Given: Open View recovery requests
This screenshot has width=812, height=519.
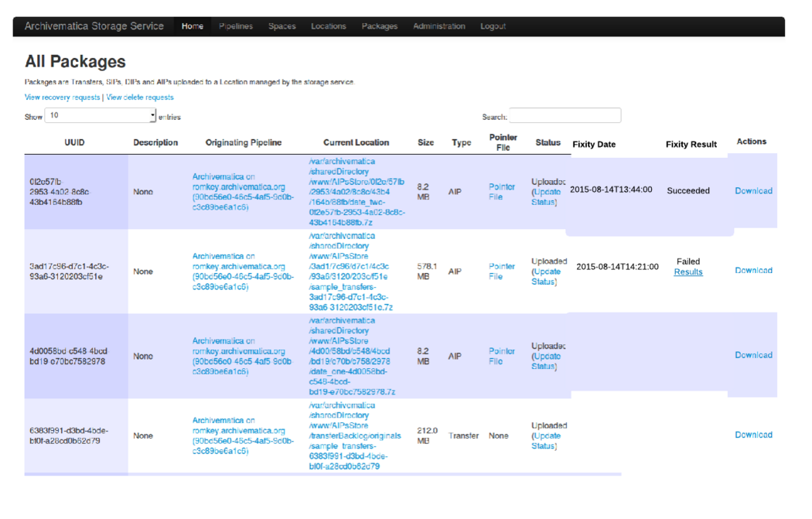Looking at the screenshot, I should tap(61, 97).
